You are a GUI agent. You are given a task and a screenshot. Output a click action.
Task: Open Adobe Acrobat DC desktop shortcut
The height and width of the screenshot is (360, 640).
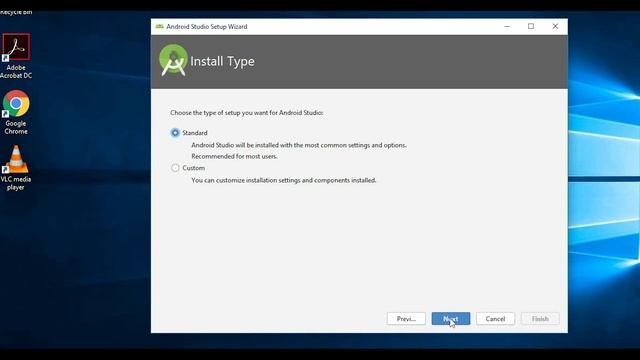pos(16,56)
